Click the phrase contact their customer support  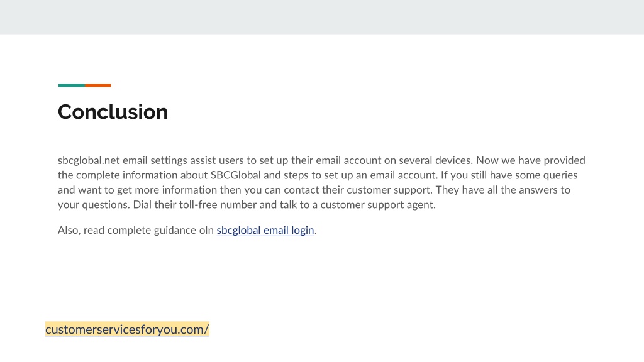point(357,190)
